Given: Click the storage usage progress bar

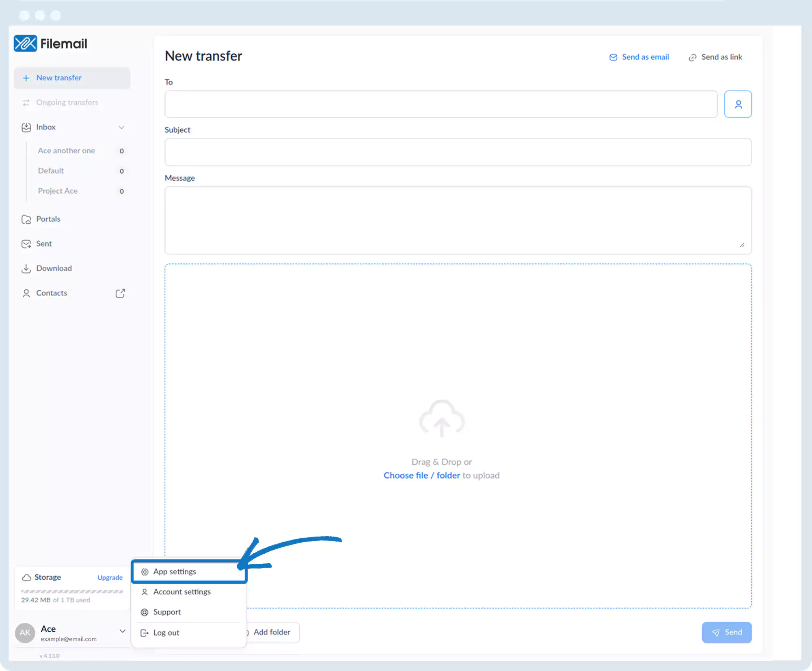Looking at the screenshot, I should tap(72, 591).
